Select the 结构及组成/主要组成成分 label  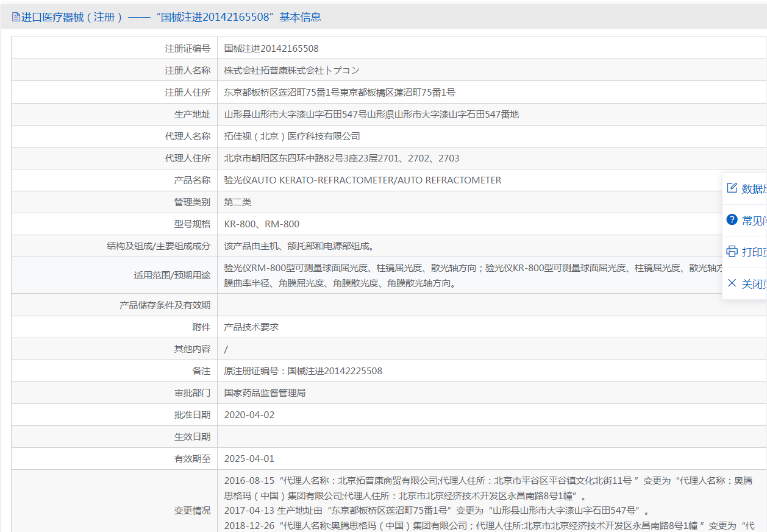(158, 246)
